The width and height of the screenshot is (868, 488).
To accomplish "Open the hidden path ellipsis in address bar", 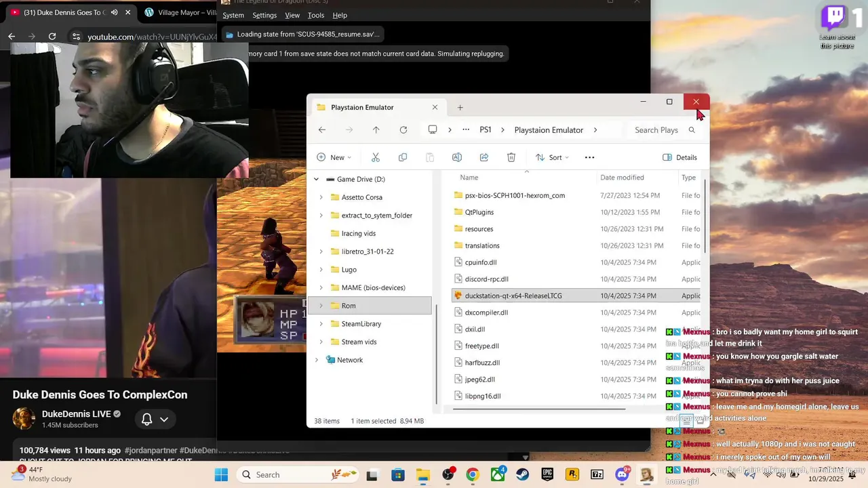I will coord(466,129).
